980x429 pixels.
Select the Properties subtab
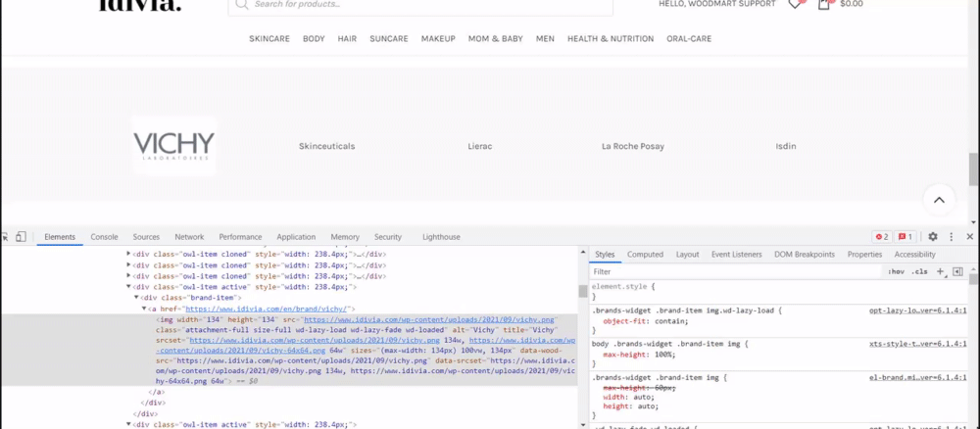coord(864,254)
